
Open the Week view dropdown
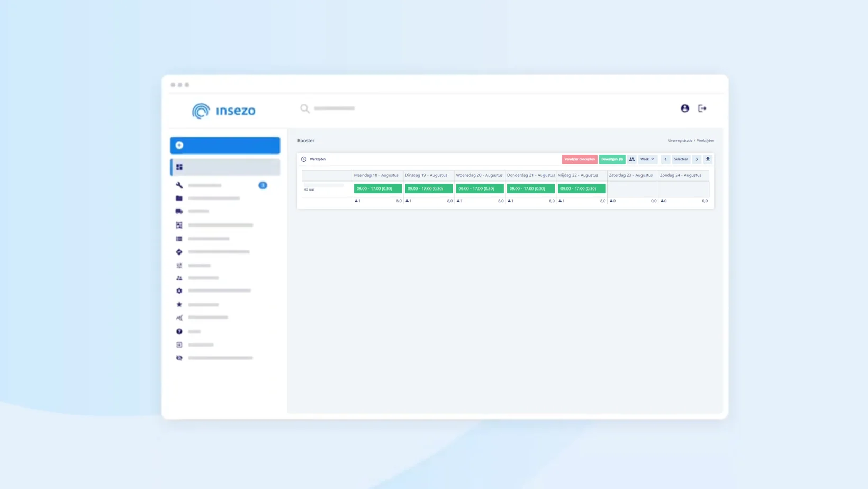(x=647, y=159)
